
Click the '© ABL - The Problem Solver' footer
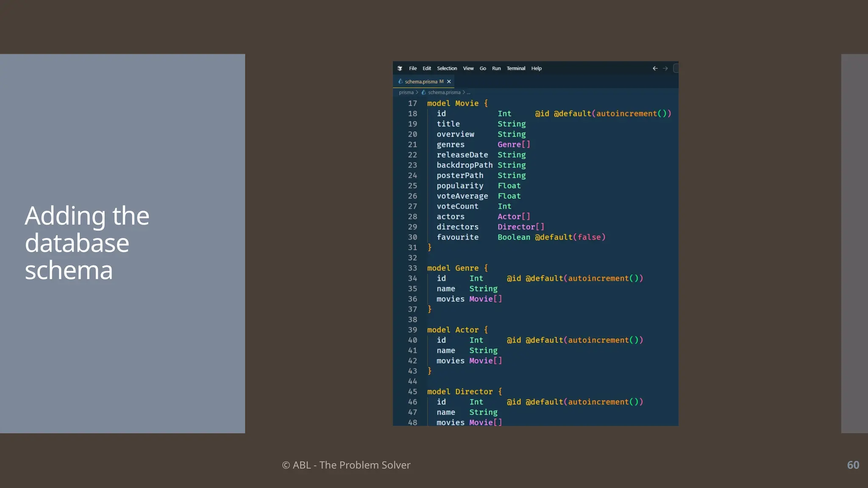pos(346,465)
